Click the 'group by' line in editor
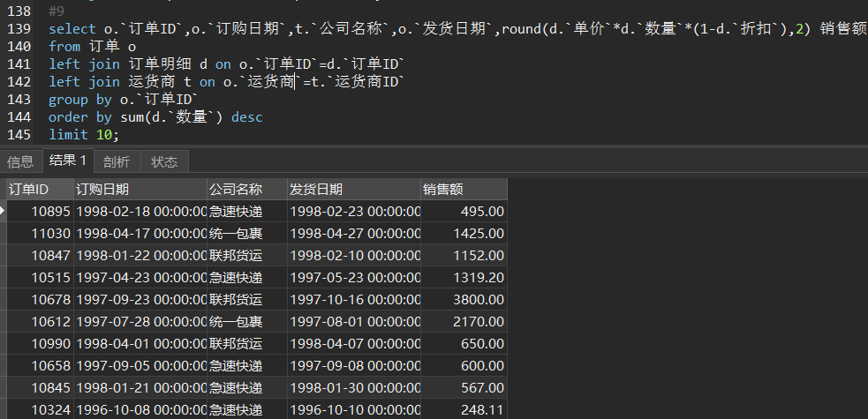This screenshot has width=868, height=419. pyautogui.click(x=124, y=100)
